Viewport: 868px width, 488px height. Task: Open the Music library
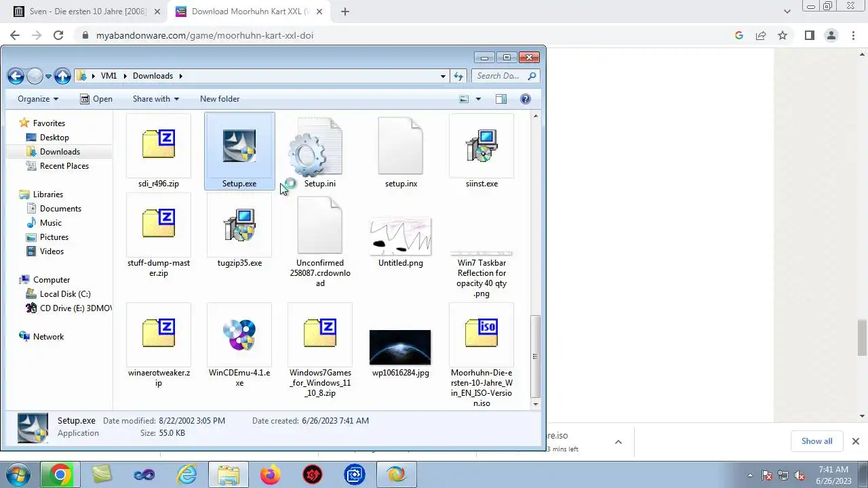coord(50,223)
